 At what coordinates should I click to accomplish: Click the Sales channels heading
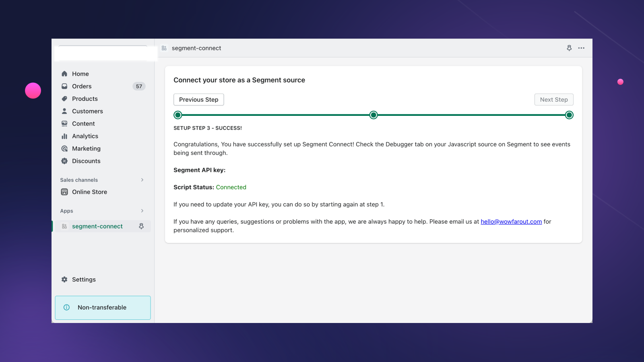point(79,180)
